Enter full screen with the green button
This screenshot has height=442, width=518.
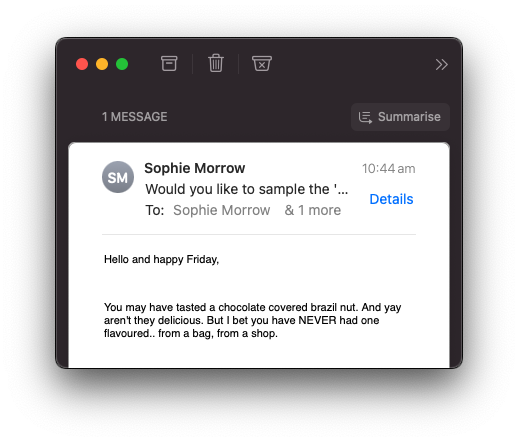coord(122,64)
